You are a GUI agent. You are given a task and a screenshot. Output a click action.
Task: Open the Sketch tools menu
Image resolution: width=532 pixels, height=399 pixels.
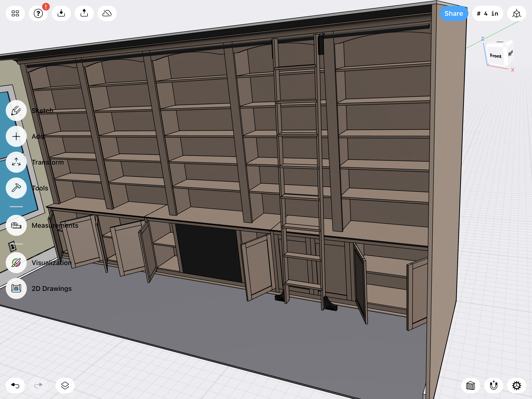click(x=16, y=111)
